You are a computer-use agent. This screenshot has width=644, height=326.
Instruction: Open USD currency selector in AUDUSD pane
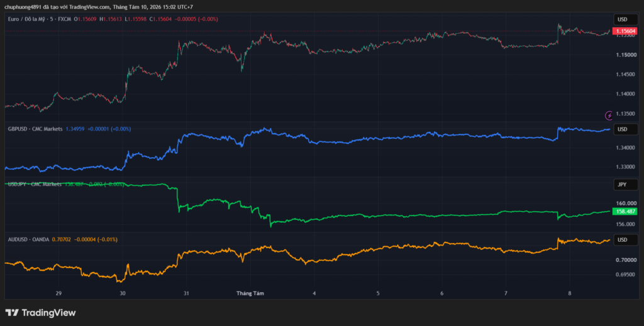tap(626, 239)
